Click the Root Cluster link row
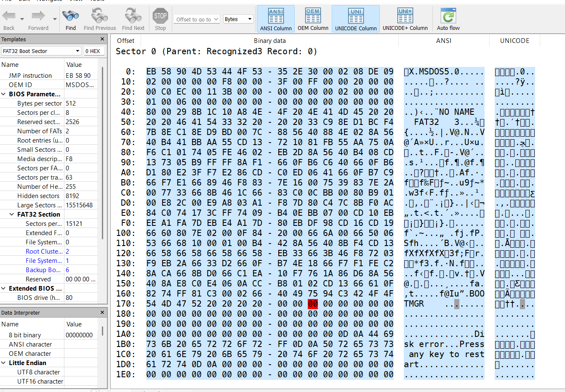The width and height of the screenshot is (565, 392). click(49, 252)
